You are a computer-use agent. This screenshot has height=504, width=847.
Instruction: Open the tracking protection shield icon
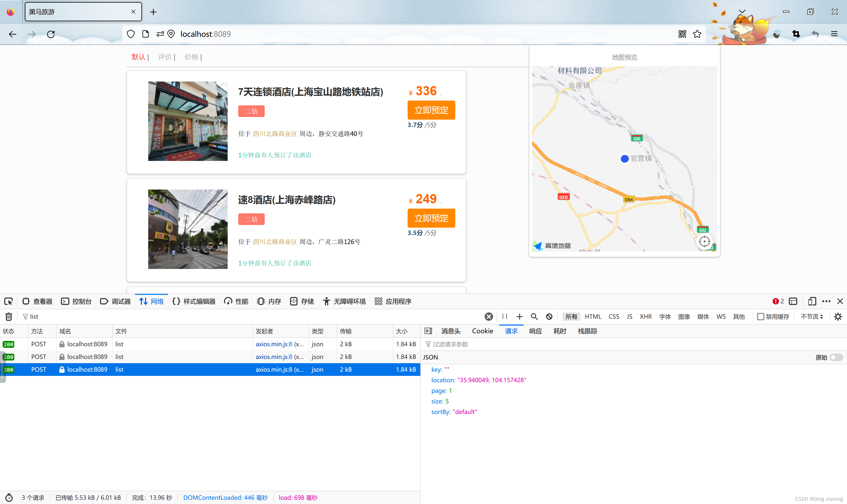[x=131, y=34]
